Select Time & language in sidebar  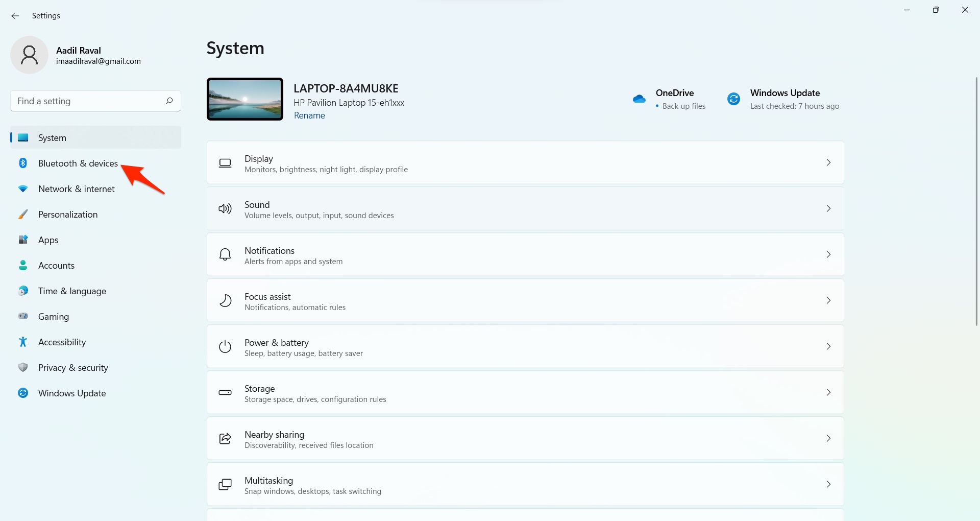(x=72, y=291)
